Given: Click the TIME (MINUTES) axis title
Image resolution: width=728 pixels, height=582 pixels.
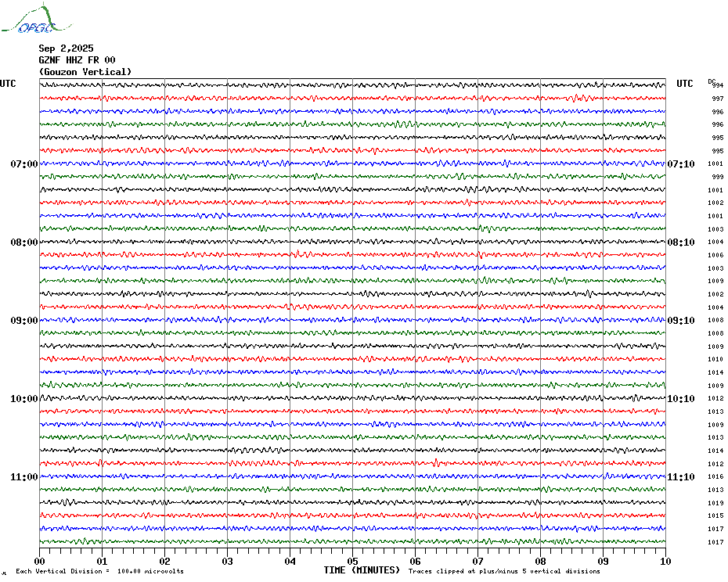Looking at the screenshot, I should [362, 570].
